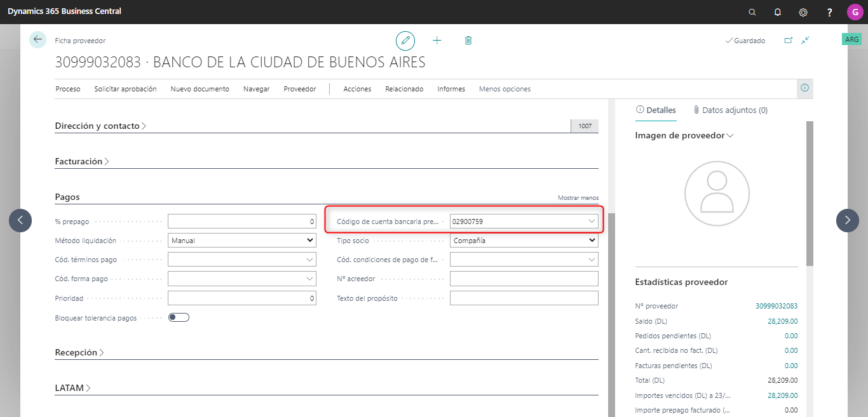Open the Proceso menu
The image size is (868, 417).
coord(68,89)
